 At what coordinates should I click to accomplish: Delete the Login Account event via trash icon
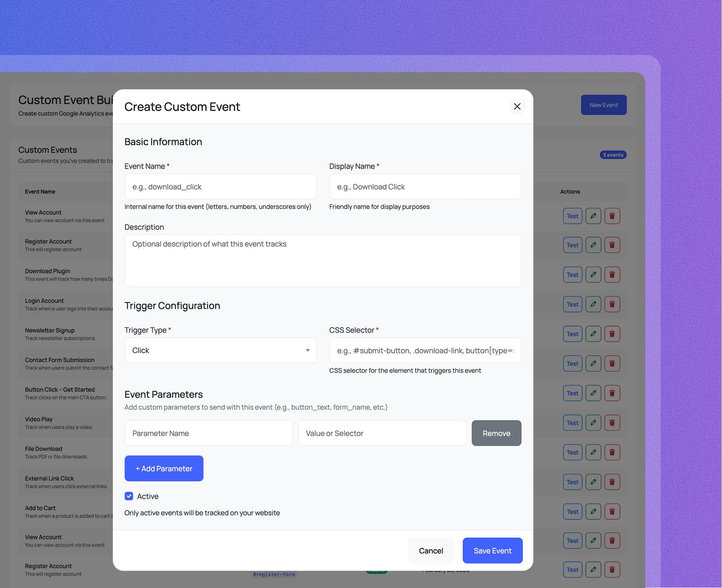tap(612, 304)
